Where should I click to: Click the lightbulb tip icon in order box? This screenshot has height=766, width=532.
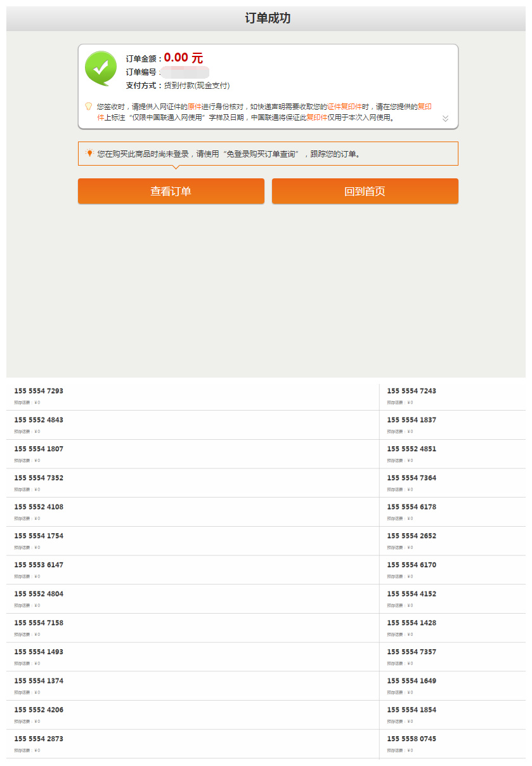[89, 107]
